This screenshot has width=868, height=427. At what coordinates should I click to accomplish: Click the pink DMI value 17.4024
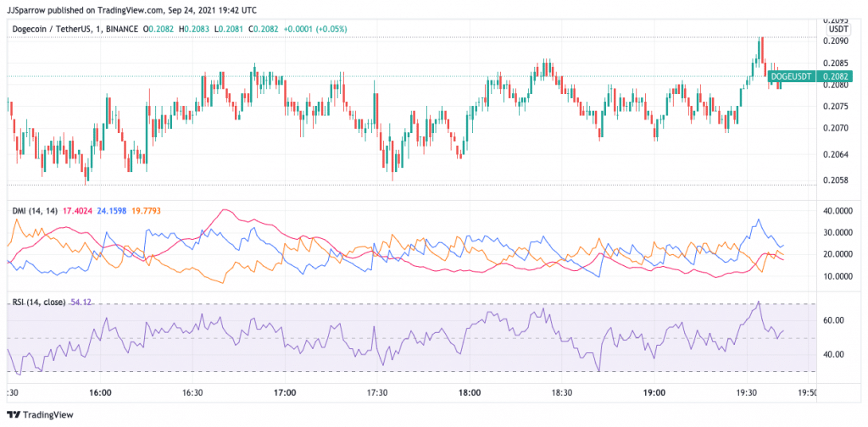pos(79,211)
